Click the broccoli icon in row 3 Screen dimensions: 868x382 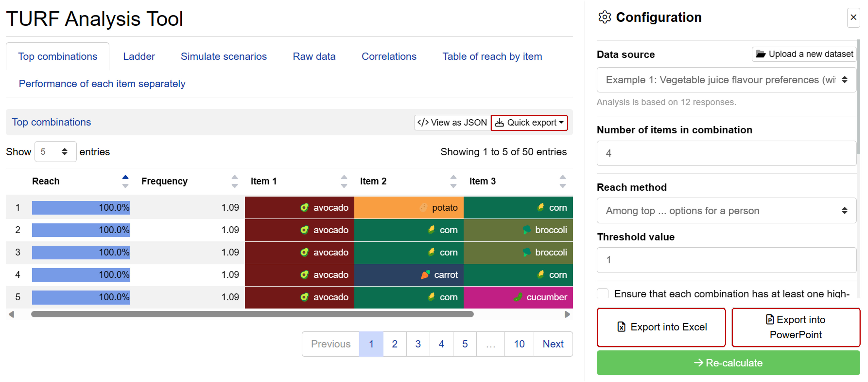coord(526,252)
